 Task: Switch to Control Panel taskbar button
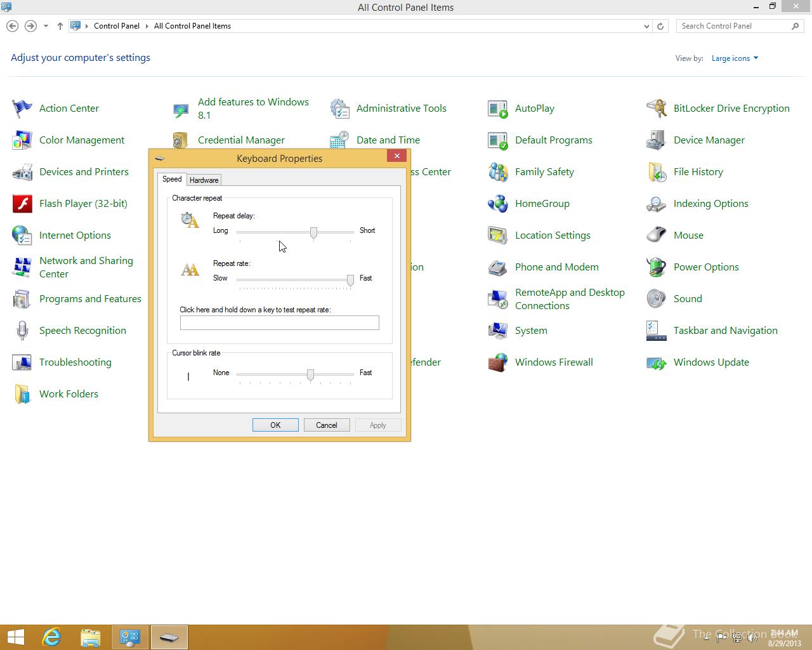(x=130, y=637)
